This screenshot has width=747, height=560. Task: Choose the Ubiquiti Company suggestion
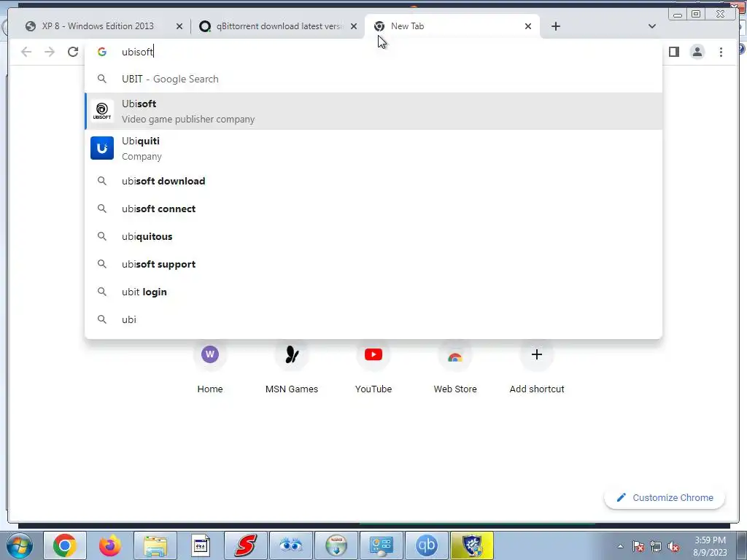(373, 148)
